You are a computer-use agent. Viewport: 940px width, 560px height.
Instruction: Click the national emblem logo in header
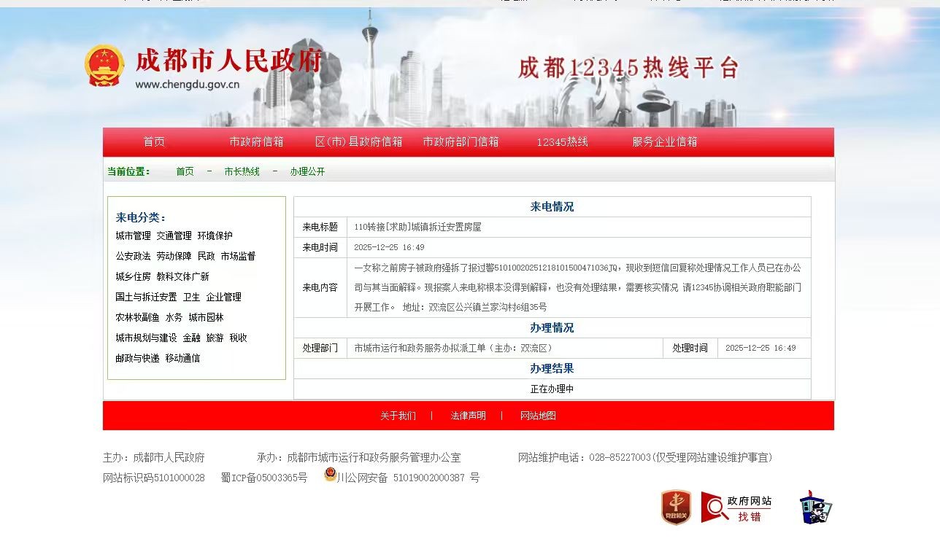coord(104,66)
